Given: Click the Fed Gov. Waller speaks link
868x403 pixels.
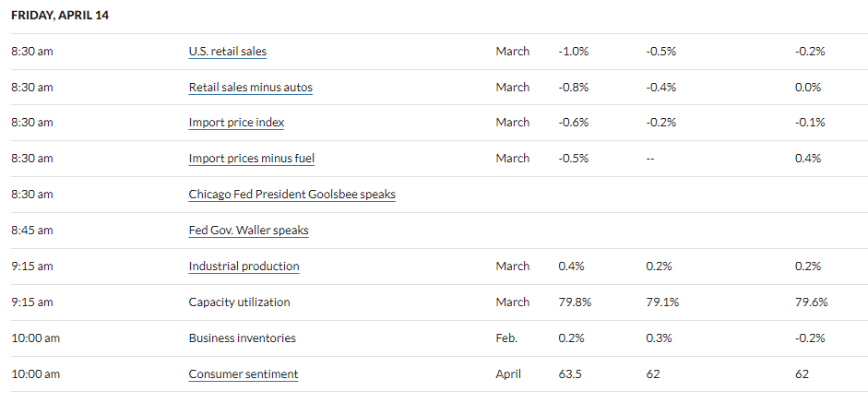Looking at the screenshot, I should (248, 231).
